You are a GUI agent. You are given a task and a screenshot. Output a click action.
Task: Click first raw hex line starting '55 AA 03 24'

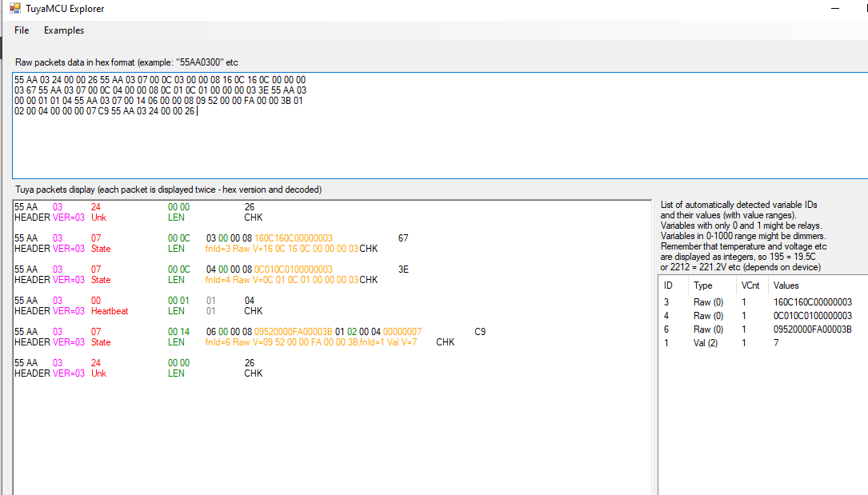point(160,80)
